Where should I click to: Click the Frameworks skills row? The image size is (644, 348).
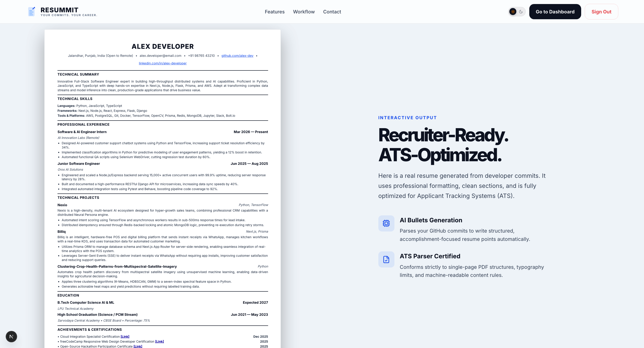pos(102,111)
